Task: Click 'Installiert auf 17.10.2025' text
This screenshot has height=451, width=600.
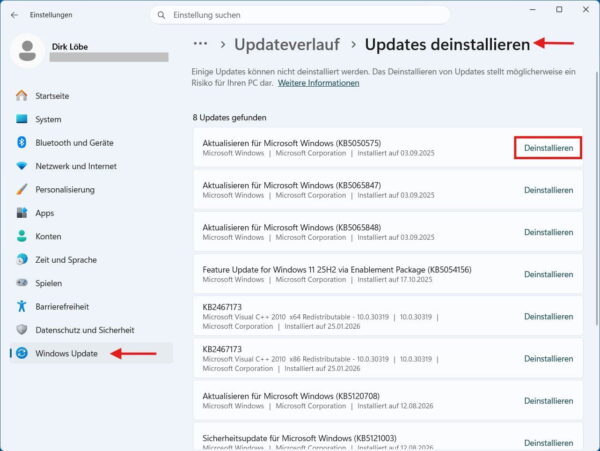Action: tap(395, 279)
